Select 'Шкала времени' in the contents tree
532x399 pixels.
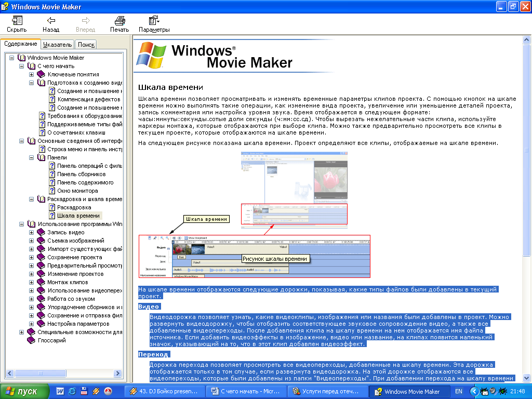[78, 216]
